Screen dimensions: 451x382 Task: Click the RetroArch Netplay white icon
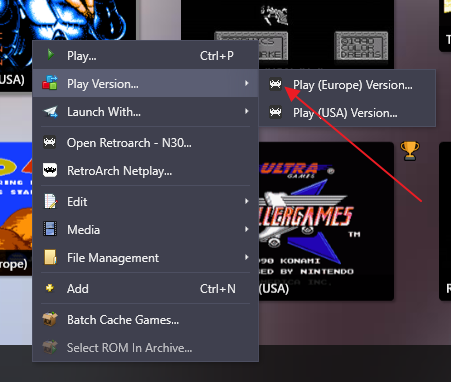click(50, 170)
